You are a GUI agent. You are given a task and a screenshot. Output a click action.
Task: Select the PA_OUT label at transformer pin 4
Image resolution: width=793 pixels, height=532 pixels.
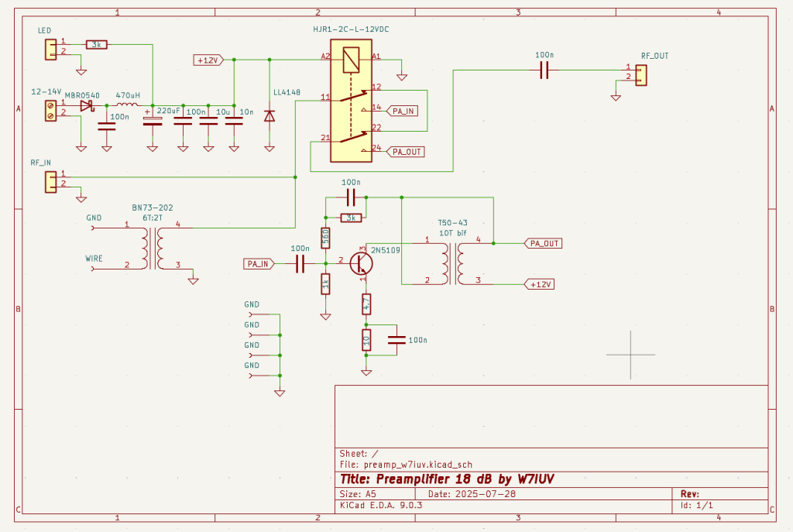543,243
